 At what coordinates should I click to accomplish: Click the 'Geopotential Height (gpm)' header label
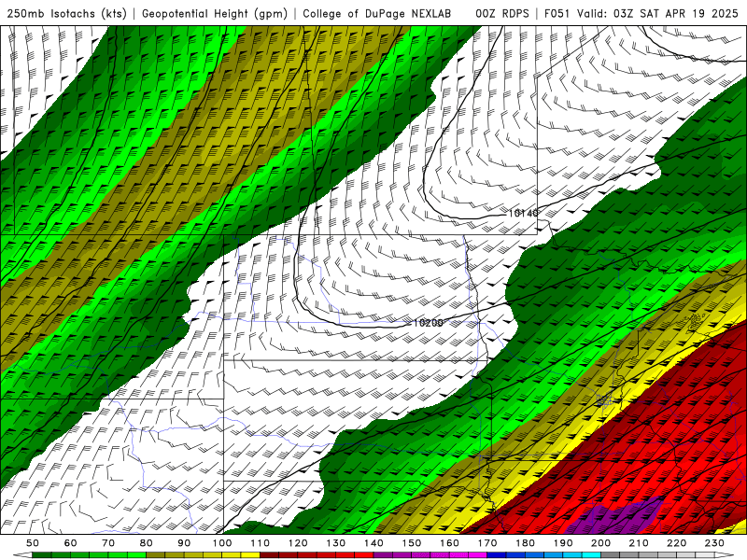[215, 14]
